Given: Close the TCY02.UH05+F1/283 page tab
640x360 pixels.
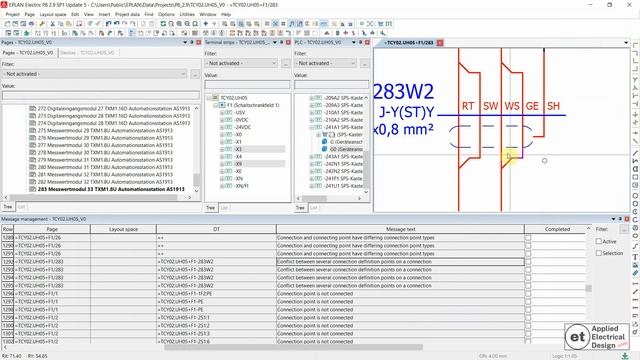Looking at the screenshot, I should [440, 42].
